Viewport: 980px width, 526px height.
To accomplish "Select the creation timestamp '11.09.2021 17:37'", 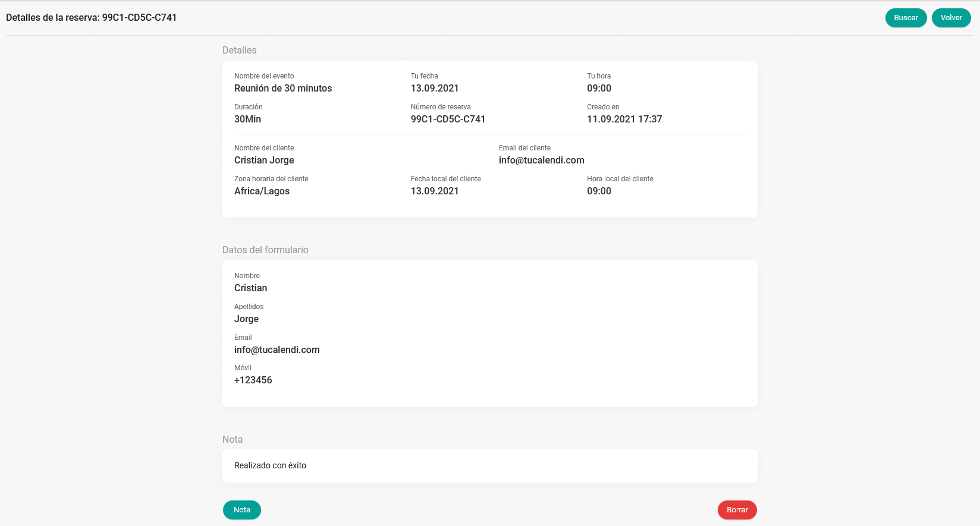I will 624,119.
